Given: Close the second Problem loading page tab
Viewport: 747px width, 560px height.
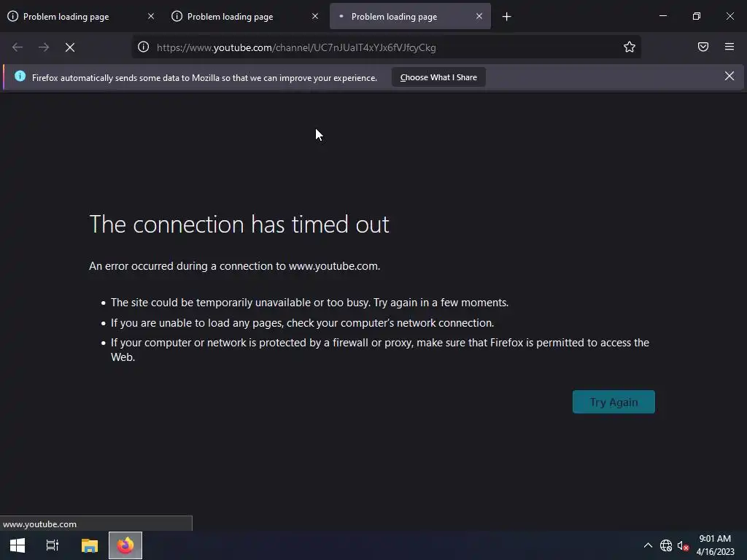Looking at the screenshot, I should pyautogui.click(x=315, y=16).
